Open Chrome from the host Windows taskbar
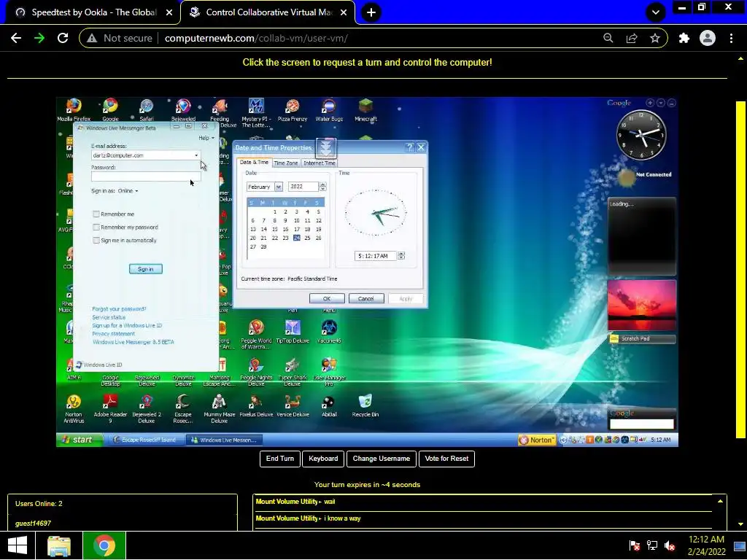747x560 pixels. (104, 545)
